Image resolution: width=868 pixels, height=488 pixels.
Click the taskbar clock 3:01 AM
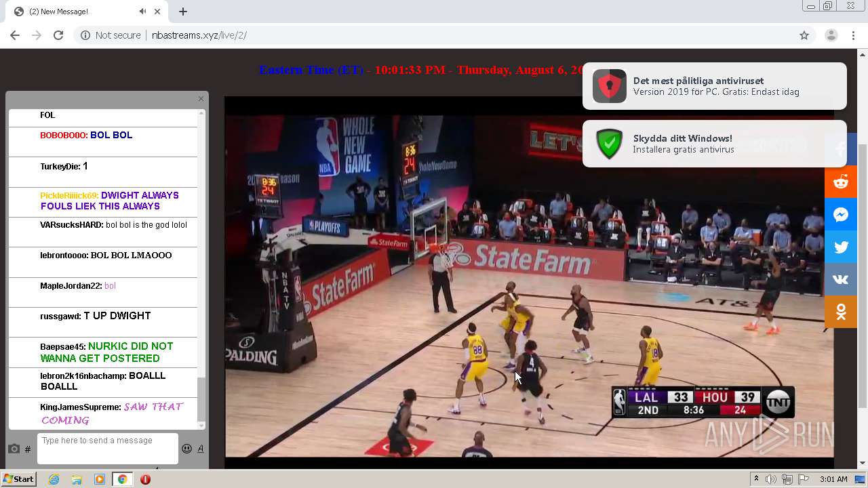(x=833, y=479)
